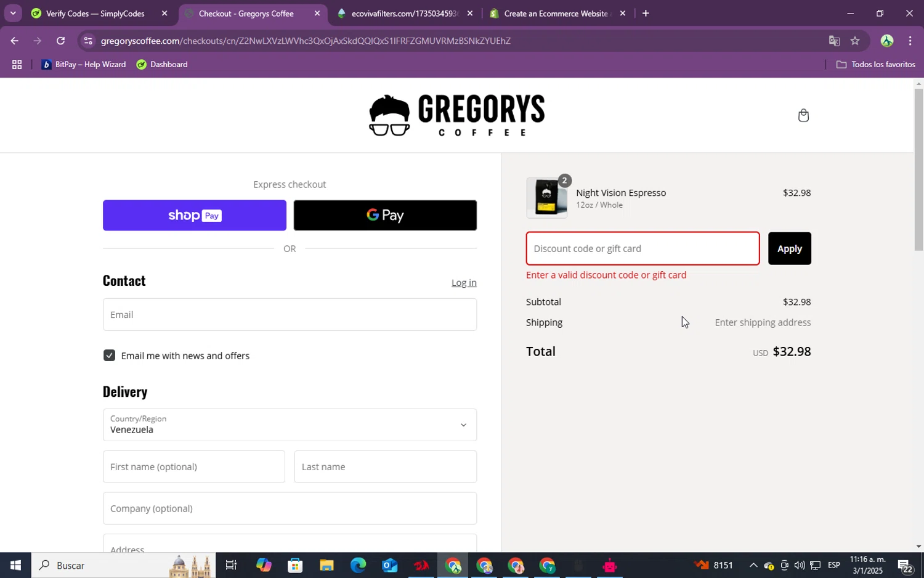Pay with Shop Pay express checkout

point(195,215)
